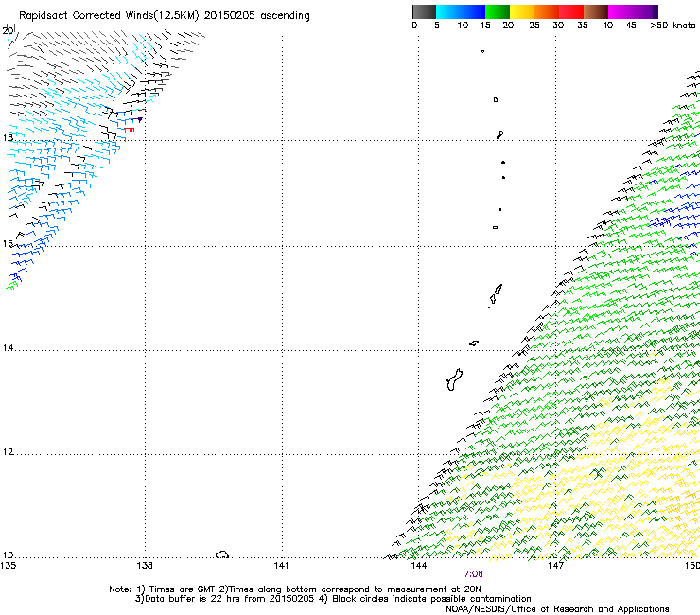Screen dimensions: 700x615
Task: Click the tiny northernmost island outline above 19N
Action: pyautogui.click(x=482, y=51)
